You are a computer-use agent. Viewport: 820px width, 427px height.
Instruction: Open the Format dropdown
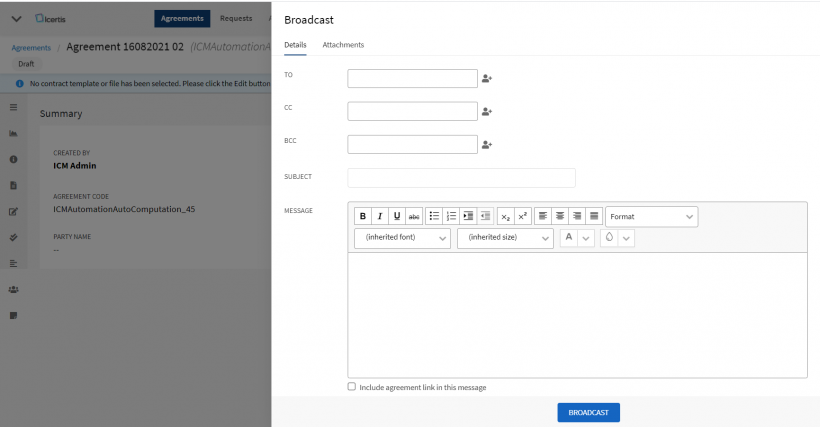pyautogui.click(x=651, y=216)
